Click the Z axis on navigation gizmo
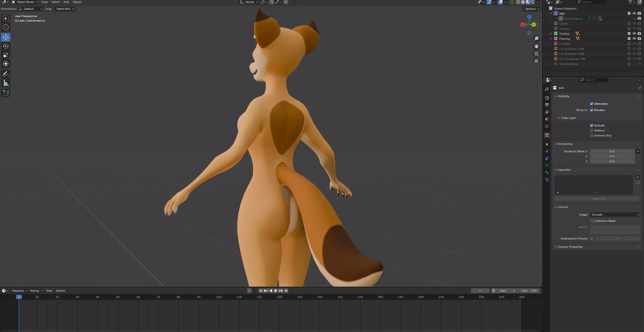The width and height of the screenshot is (644, 332). click(529, 17)
